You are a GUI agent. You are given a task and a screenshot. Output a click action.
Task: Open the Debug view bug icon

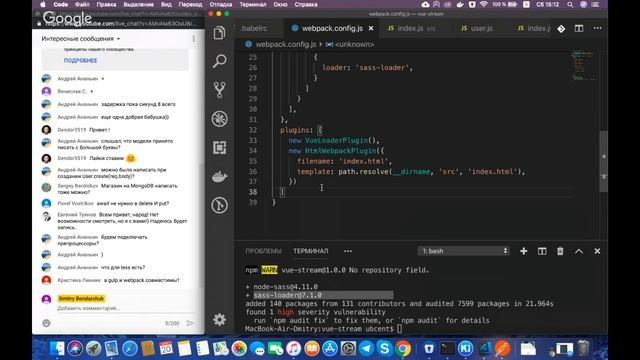click(x=219, y=119)
